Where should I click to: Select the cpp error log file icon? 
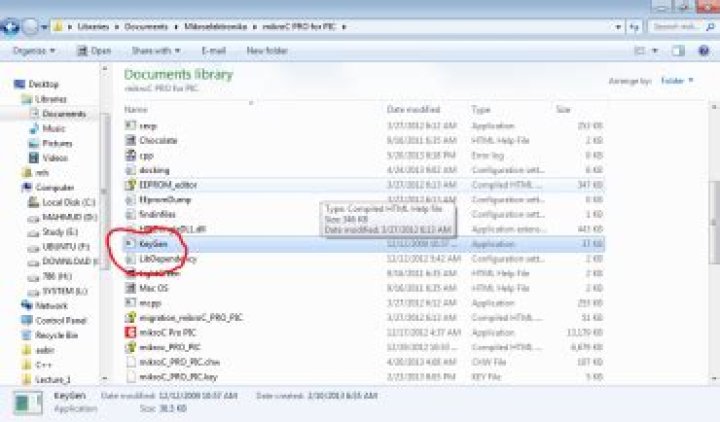[x=131, y=155]
